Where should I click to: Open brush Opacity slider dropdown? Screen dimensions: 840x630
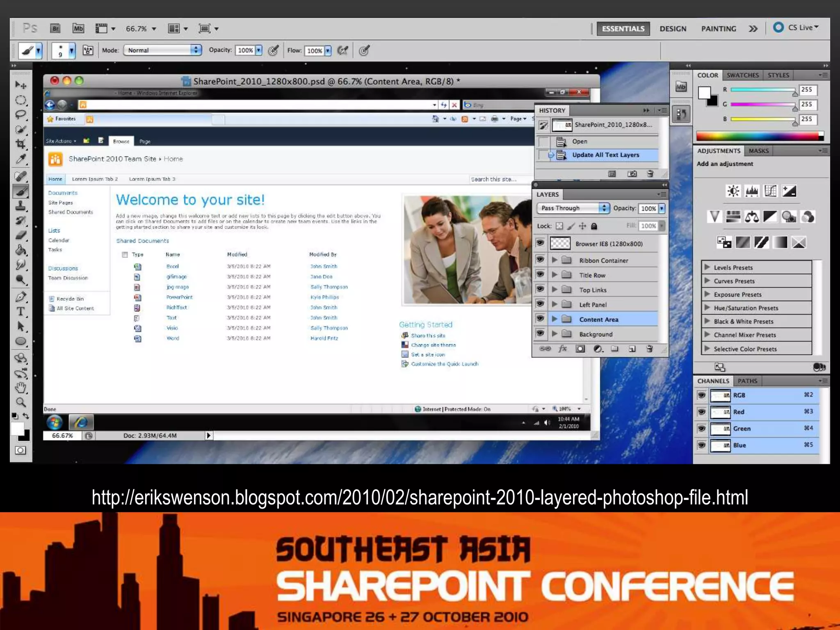tap(259, 50)
